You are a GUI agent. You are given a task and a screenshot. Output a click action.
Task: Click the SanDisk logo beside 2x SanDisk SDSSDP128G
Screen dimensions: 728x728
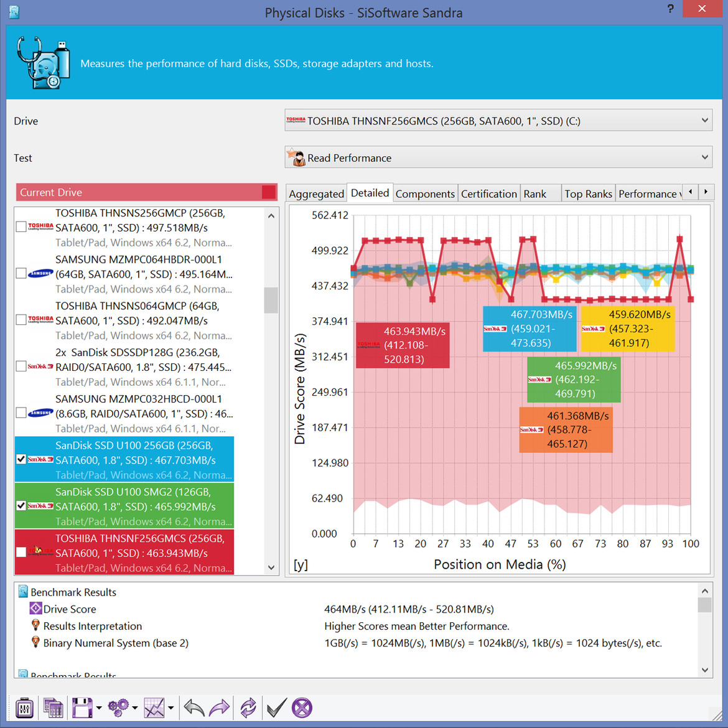pos(40,366)
